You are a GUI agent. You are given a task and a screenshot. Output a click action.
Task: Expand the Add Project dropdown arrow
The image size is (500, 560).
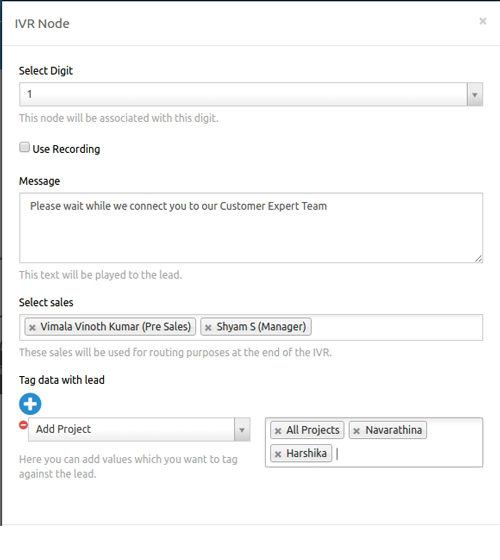click(242, 430)
